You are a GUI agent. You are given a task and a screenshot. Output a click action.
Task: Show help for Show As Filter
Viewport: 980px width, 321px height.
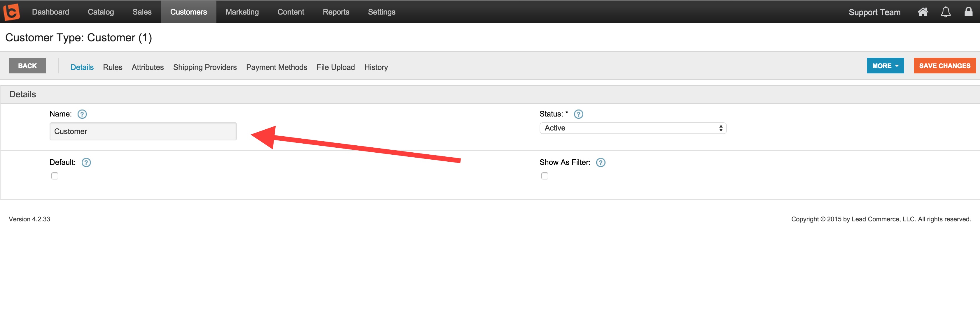tap(600, 163)
